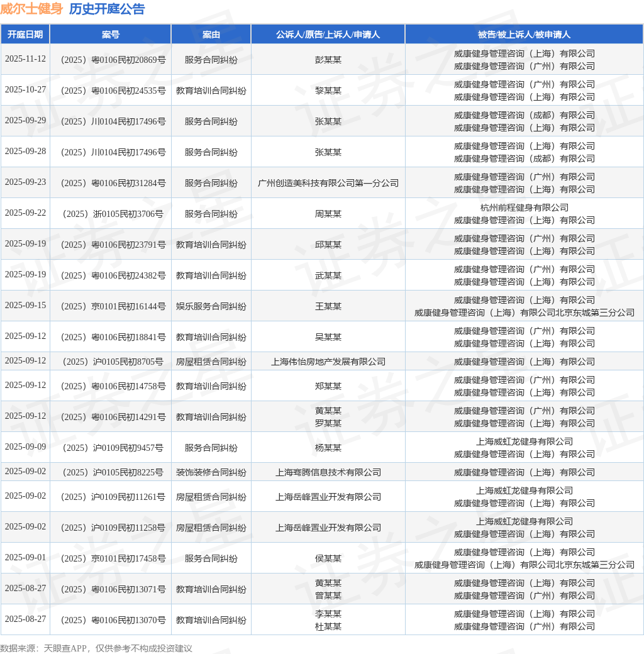Select case number 粤0106民初24382号

(113, 275)
